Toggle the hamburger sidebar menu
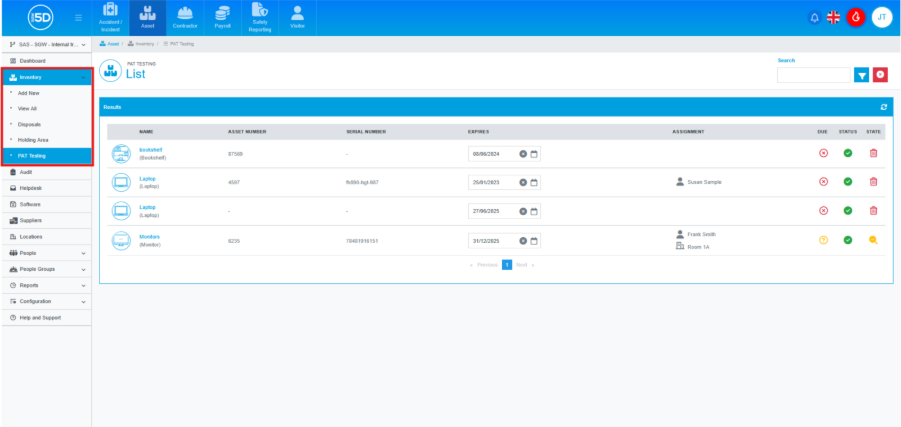This screenshot has width=901, height=427. [x=79, y=18]
